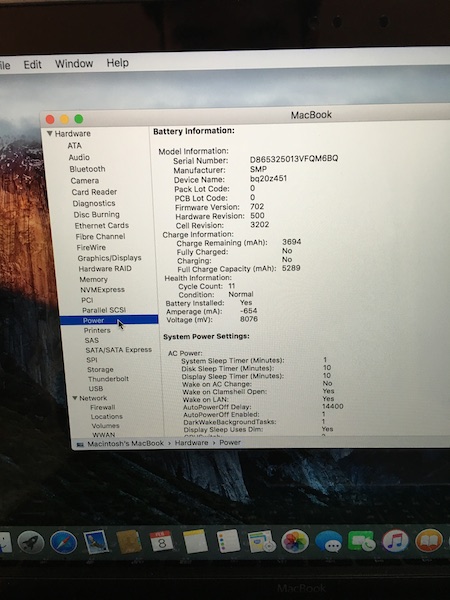Open FaceTime from the Dock
The width and height of the screenshot is (450, 600).
coord(362,541)
